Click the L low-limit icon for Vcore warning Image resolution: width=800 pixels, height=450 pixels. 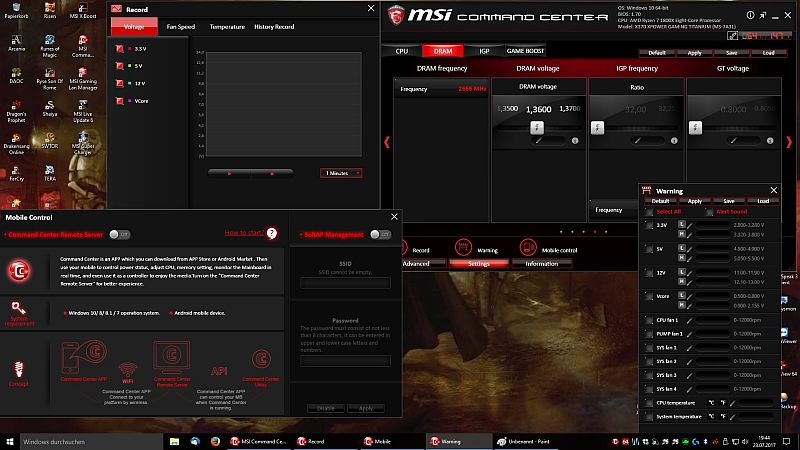point(681,295)
